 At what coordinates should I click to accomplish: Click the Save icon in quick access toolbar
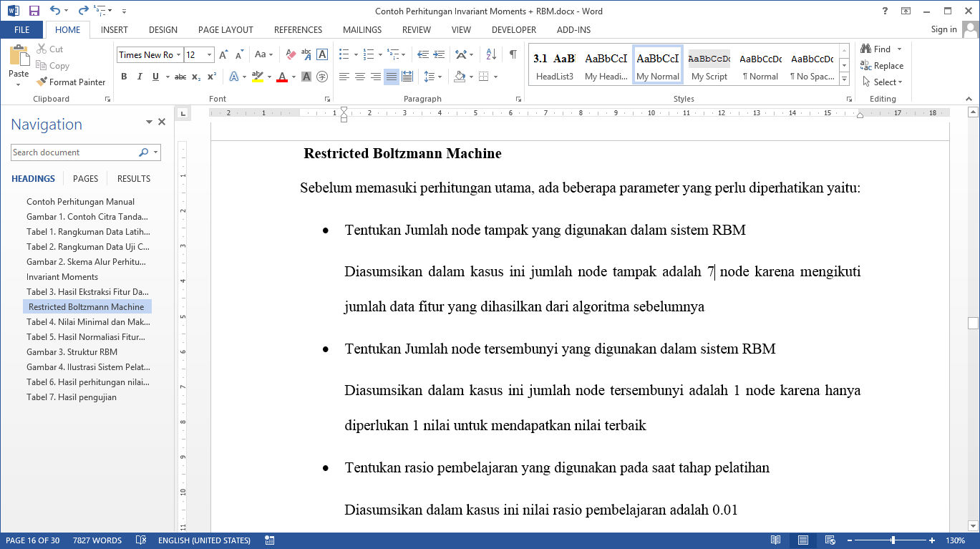pyautogui.click(x=34, y=11)
